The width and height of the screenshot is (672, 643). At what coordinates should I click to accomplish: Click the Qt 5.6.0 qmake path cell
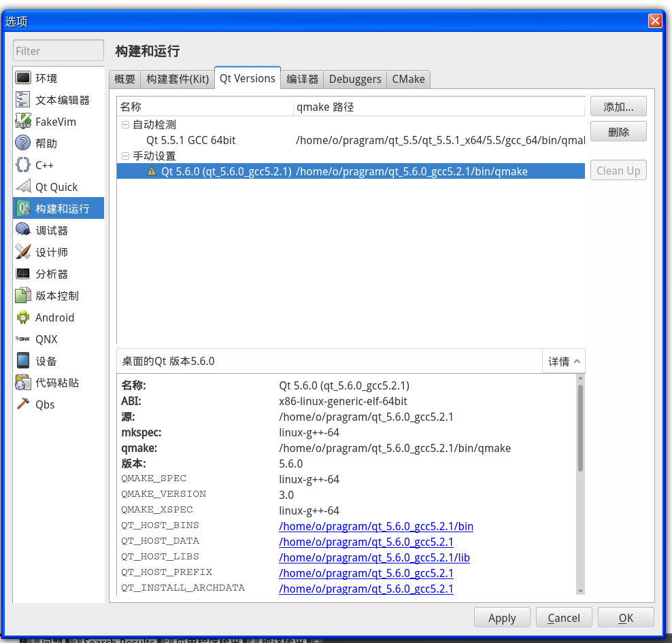point(411,171)
